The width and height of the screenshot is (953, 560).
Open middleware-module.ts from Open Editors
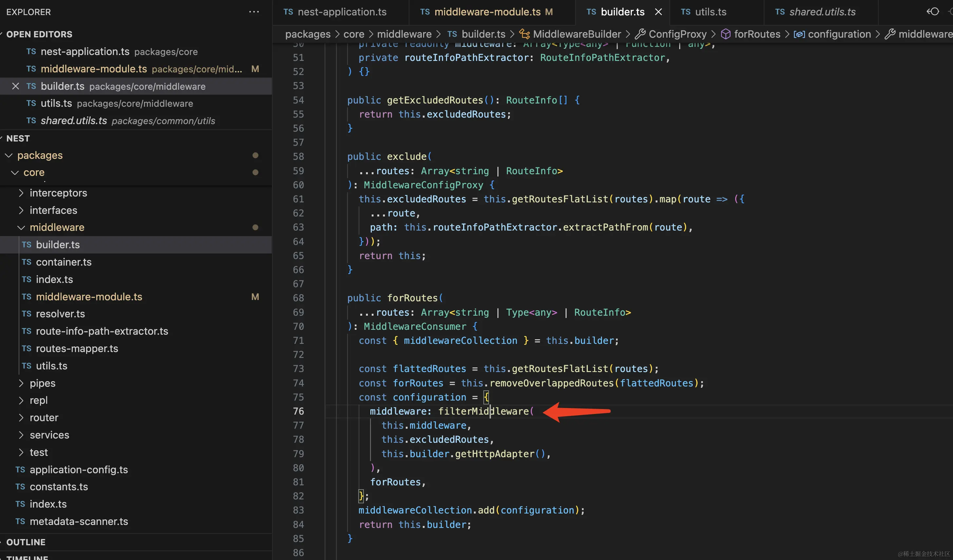point(136,69)
